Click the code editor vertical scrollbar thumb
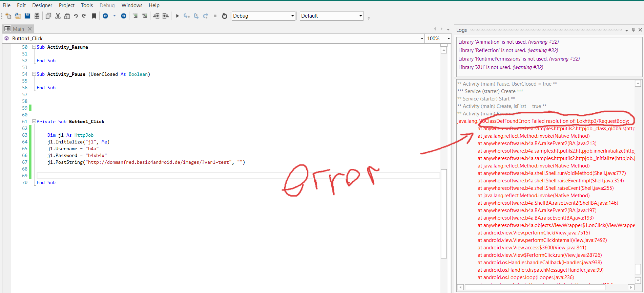Image resolution: width=644 pixels, height=293 pixels. [x=444, y=213]
